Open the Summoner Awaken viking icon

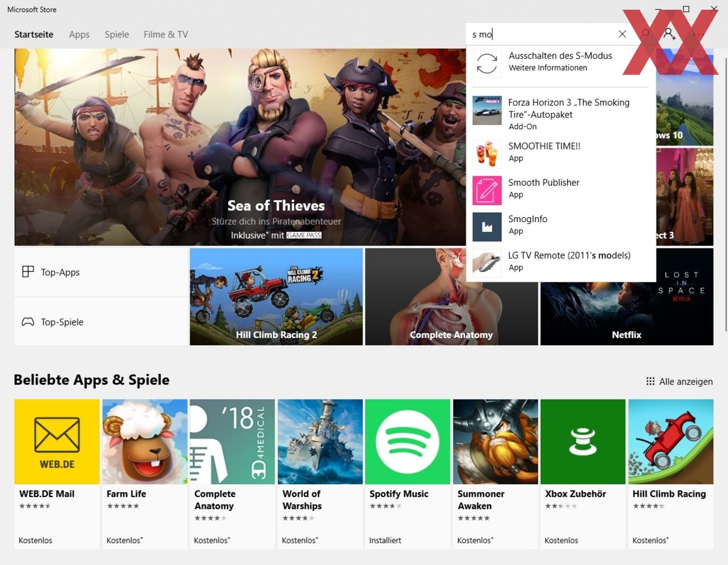[495, 442]
